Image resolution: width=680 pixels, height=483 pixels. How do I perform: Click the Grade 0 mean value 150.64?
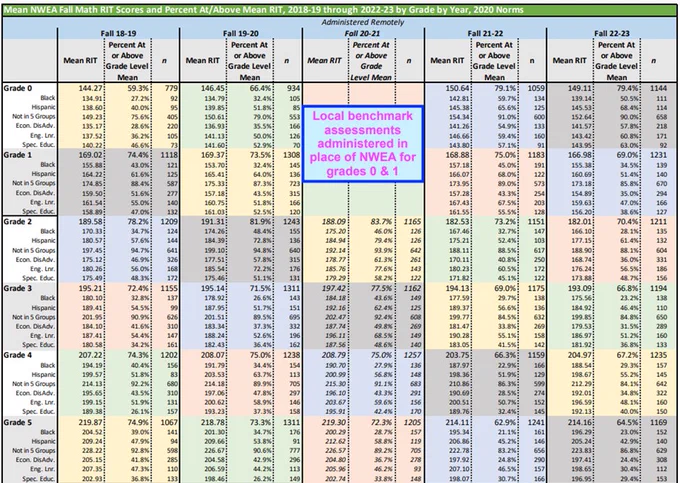click(458, 88)
